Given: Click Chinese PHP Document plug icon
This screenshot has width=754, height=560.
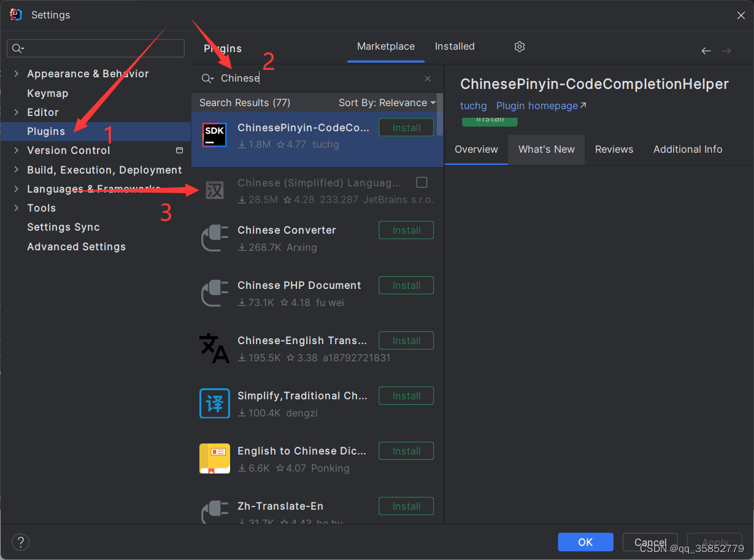Looking at the screenshot, I should coord(215,293).
